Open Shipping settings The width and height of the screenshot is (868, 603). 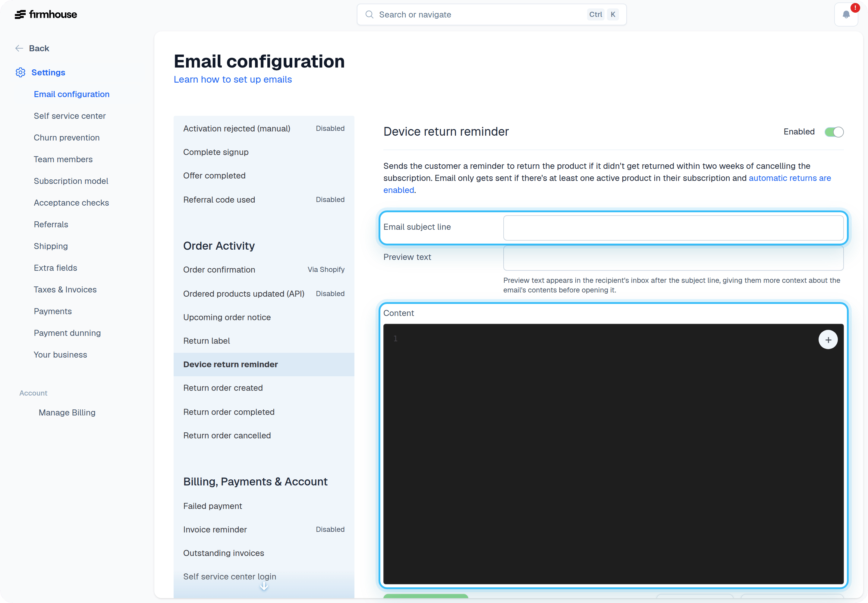click(51, 246)
